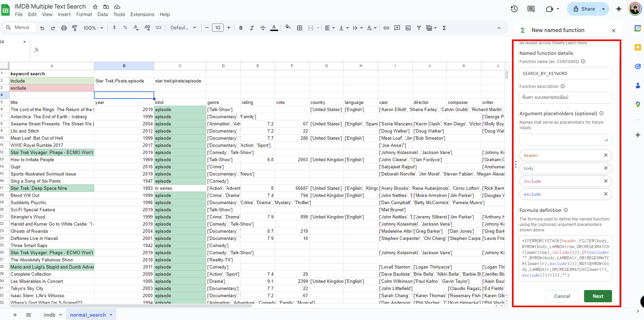Image resolution: width=644 pixels, height=320 pixels.
Task: Create a filter
Action: point(419,28)
